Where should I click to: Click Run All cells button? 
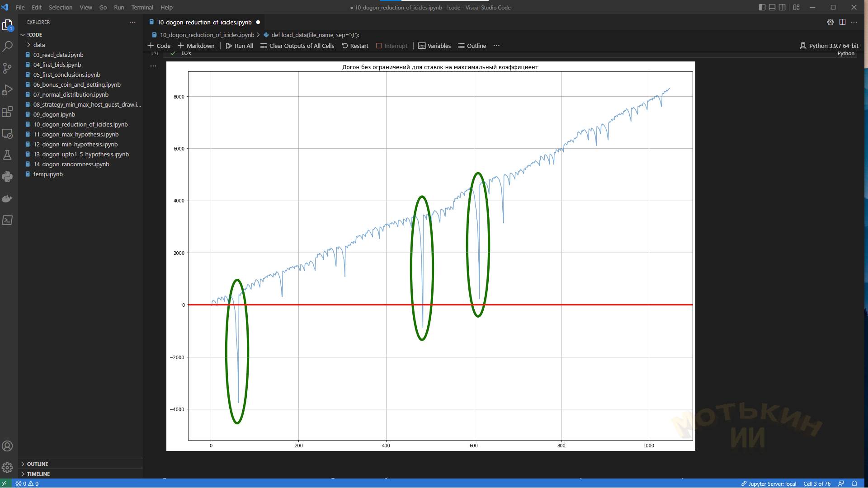coord(239,46)
